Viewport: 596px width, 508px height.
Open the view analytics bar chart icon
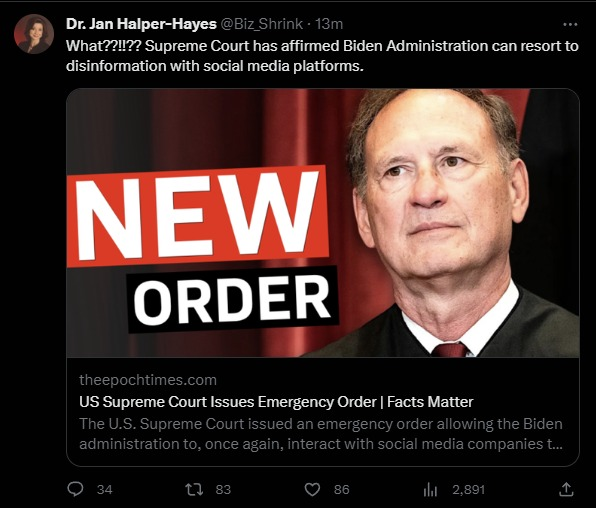coord(430,490)
